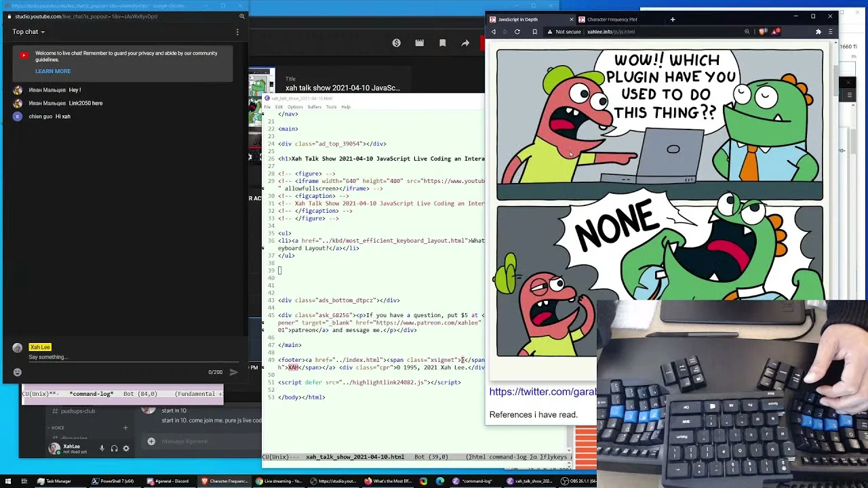Collapse the VOICE channel category

[57, 428]
